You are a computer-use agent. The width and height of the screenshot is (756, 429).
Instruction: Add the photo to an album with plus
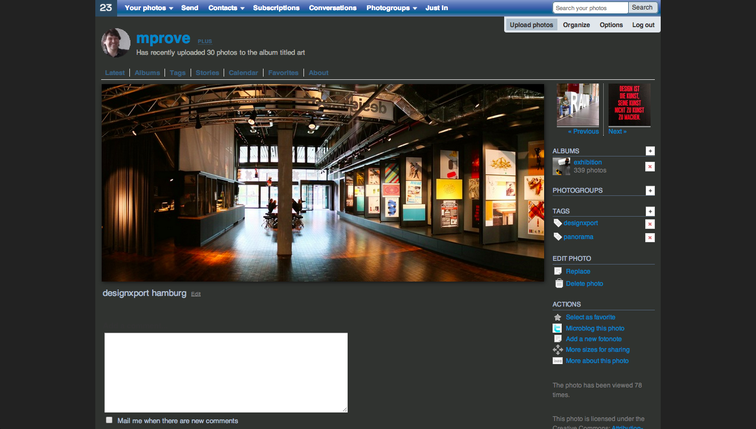coord(650,151)
